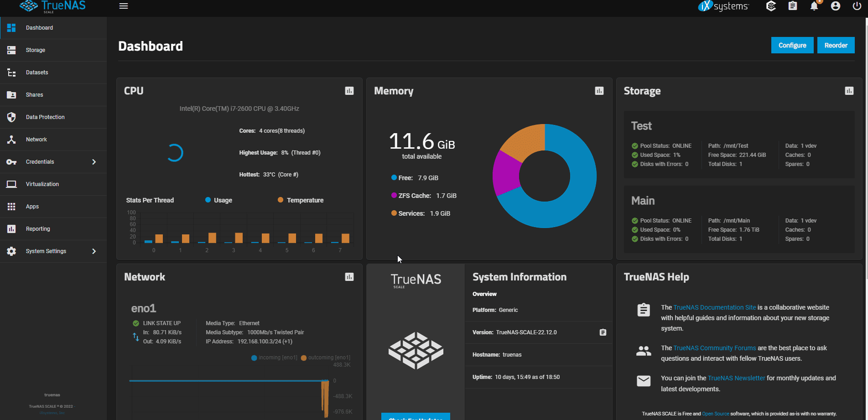
Task: Click the Hostname truenas row
Action: tap(539, 355)
